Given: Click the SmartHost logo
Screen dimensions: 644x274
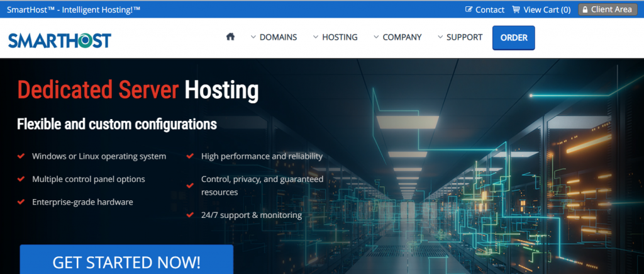Looking at the screenshot, I should click(x=60, y=40).
